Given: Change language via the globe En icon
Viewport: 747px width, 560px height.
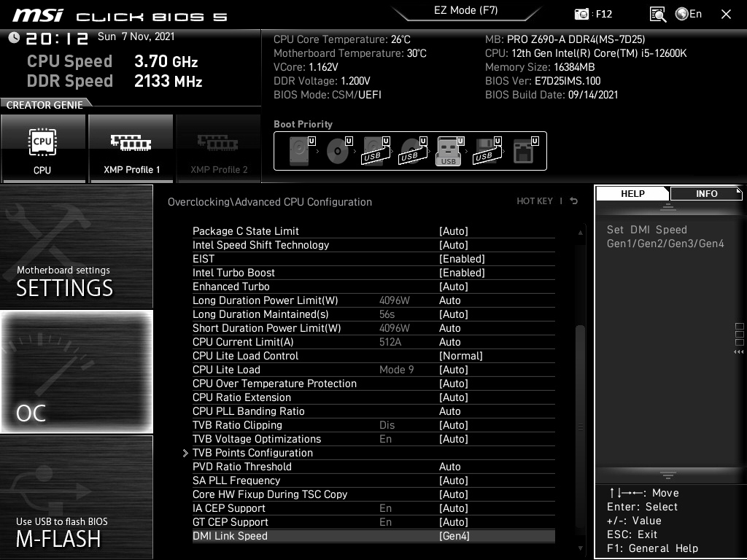Looking at the screenshot, I should (689, 15).
